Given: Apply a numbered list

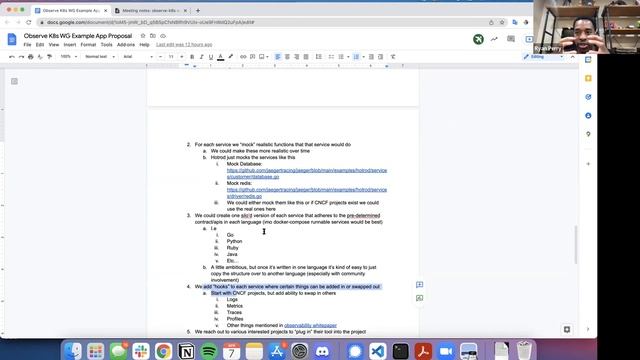Looking at the screenshot, I should (x=356, y=57).
